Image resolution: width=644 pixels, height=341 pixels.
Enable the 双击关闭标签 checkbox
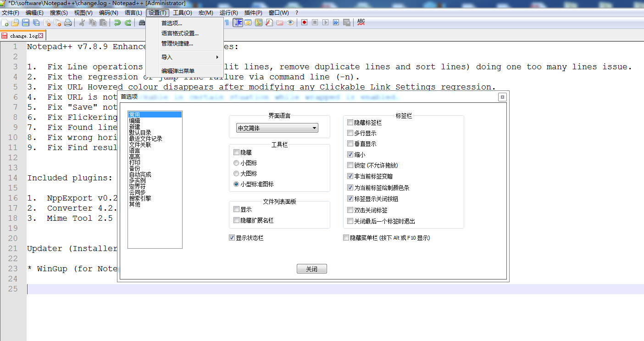[350, 210]
